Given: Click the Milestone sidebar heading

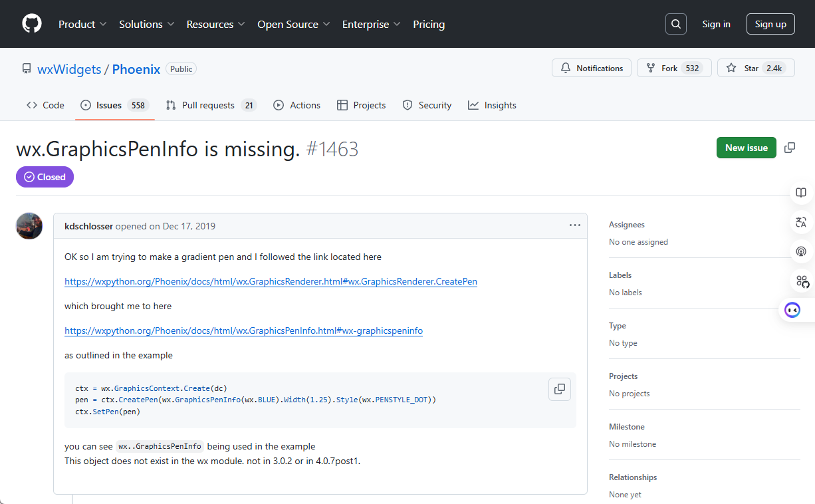Looking at the screenshot, I should click(627, 427).
